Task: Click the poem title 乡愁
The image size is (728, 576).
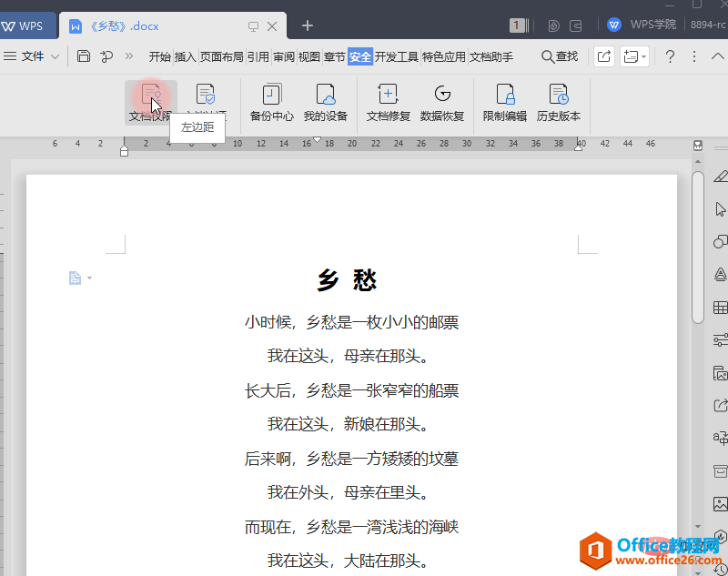Action: (x=347, y=280)
